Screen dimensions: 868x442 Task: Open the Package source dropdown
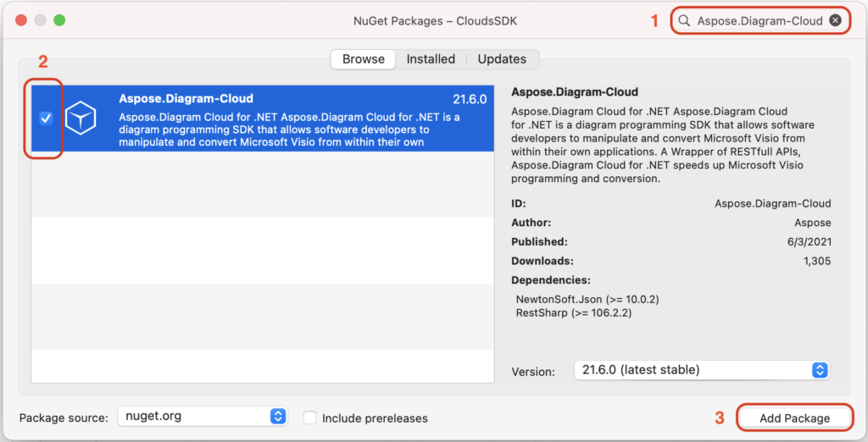click(x=202, y=416)
